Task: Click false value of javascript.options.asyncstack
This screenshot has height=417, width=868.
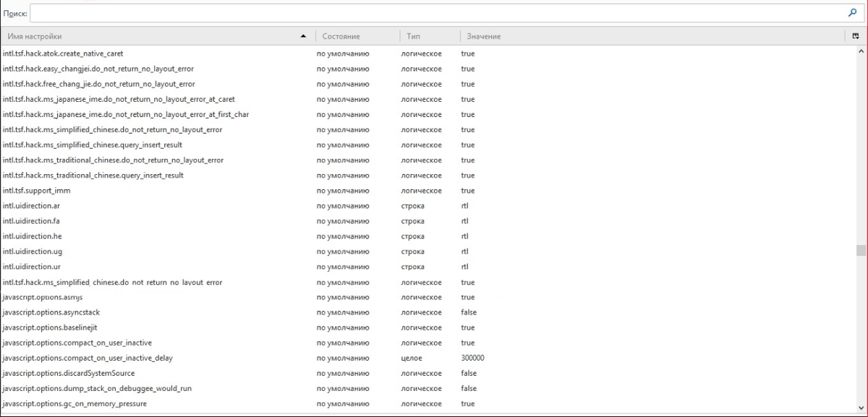Action: (469, 312)
